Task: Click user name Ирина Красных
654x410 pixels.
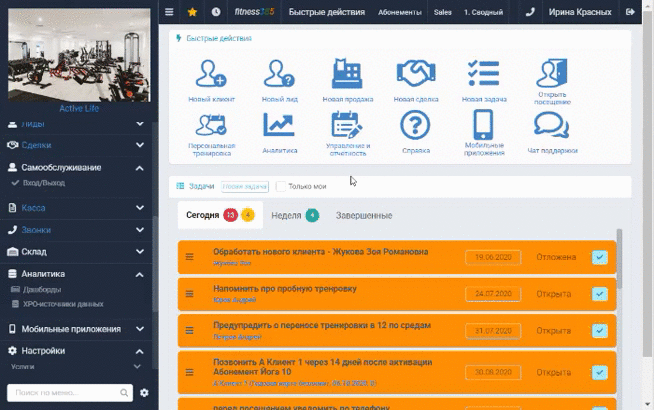Action: pyautogui.click(x=580, y=12)
